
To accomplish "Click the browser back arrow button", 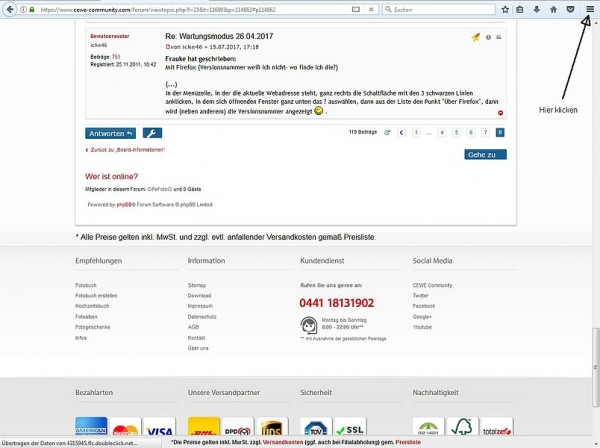I will [x=10, y=10].
